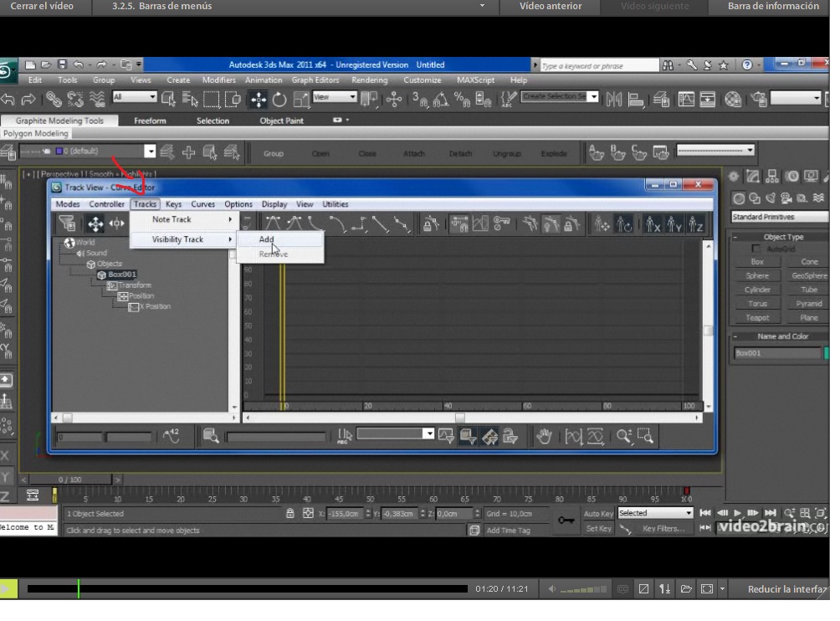Open Standard Primitives dropdown

pos(780,217)
